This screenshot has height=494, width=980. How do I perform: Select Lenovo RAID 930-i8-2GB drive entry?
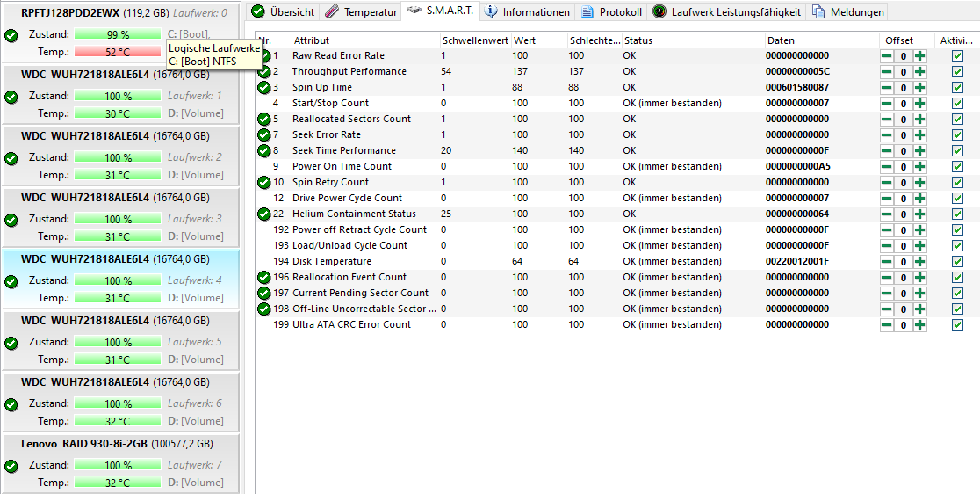[x=117, y=444]
